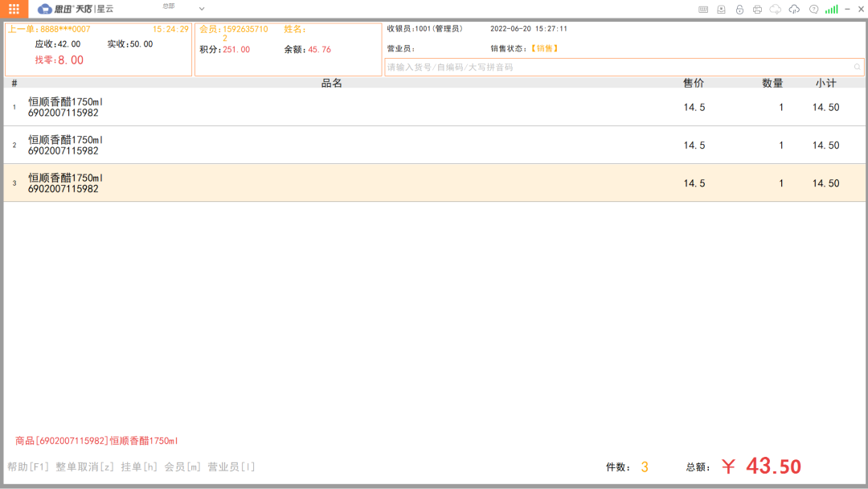
Task: Click the 售价 column header
Action: [x=694, y=83]
